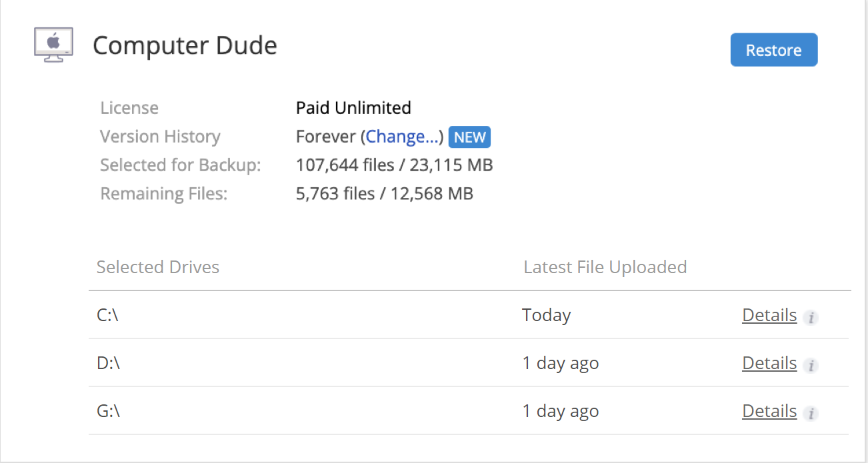The image size is (868, 463).
Task: Click the Selected Drives column header
Action: [x=158, y=267]
